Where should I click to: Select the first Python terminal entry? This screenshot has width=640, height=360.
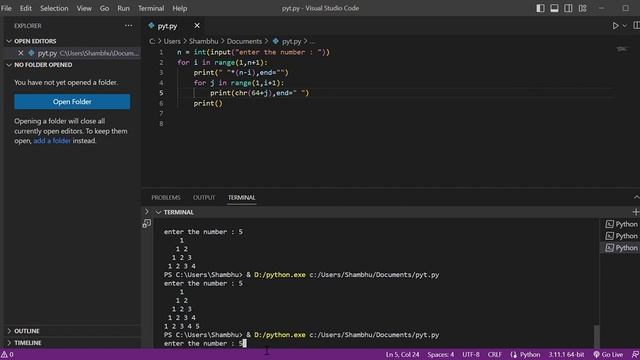pyautogui.click(x=621, y=224)
